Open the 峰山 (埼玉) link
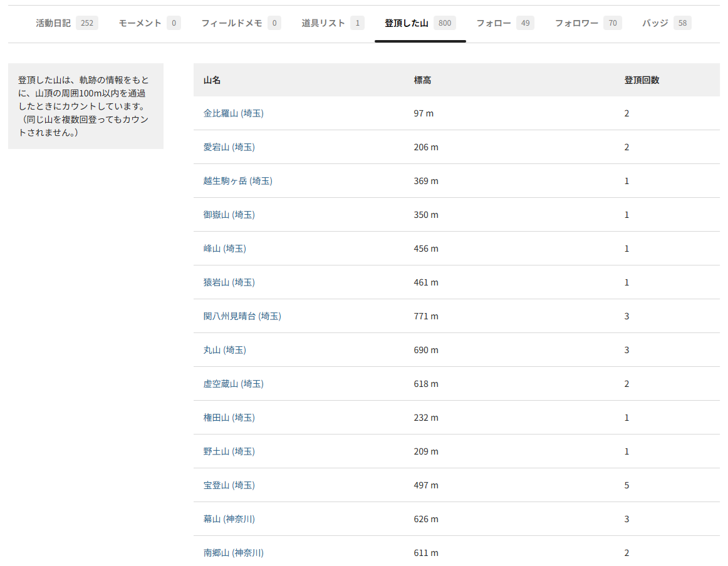 click(224, 249)
